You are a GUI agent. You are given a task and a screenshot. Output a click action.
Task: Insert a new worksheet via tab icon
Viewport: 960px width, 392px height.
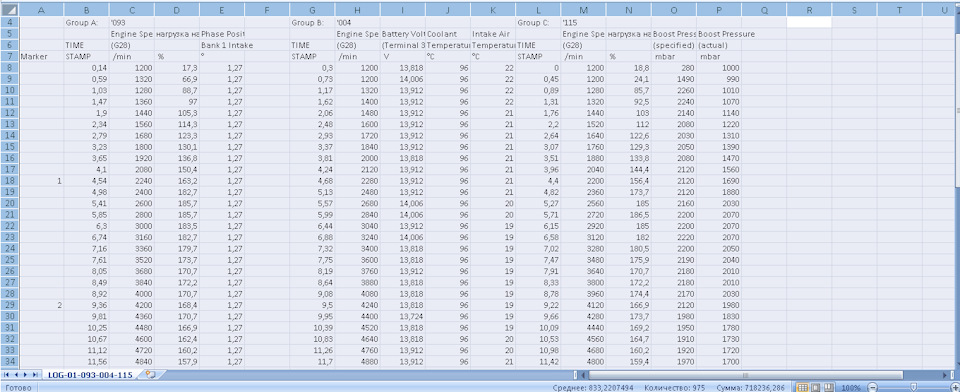(151, 374)
